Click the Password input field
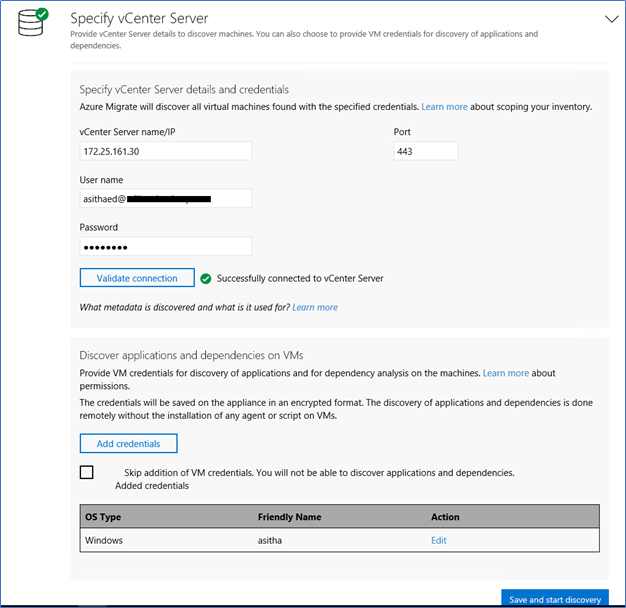The image size is (626, 608). pyautogui.click(x=166, y=246)
